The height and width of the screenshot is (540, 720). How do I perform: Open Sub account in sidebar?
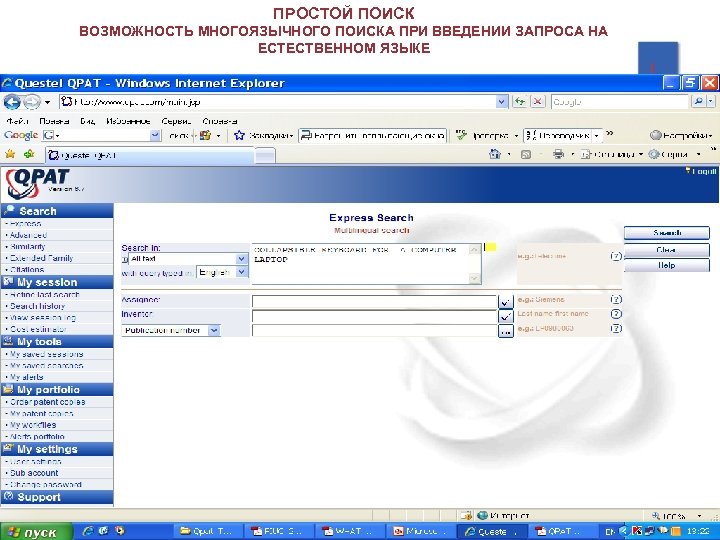34,473
